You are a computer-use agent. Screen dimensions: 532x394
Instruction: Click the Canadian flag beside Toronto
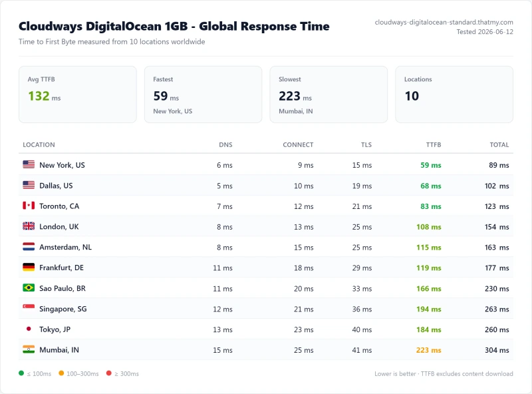click(x=29, y=206)
